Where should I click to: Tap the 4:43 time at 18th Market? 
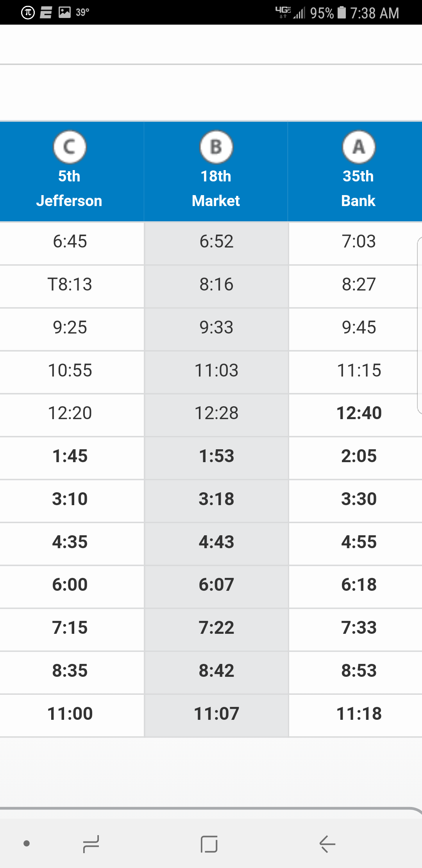click(216, 542)
